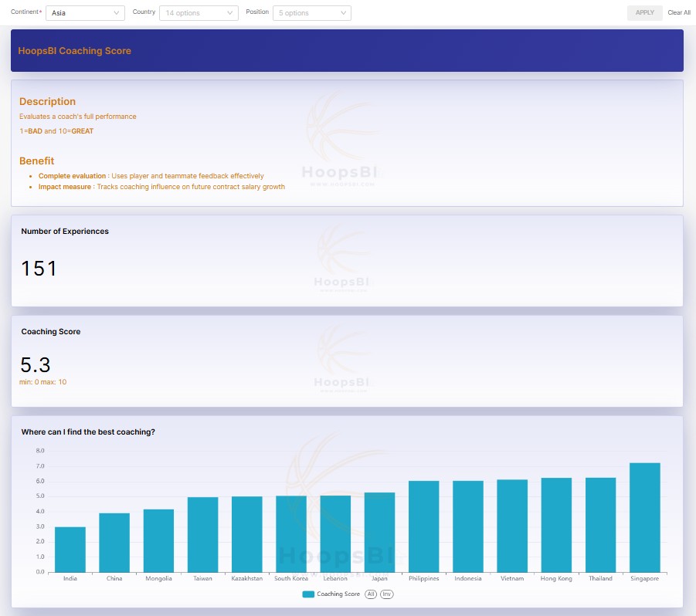Select the Japan bar in the chart
Viewport: 696px width, 616px height.
379,532
